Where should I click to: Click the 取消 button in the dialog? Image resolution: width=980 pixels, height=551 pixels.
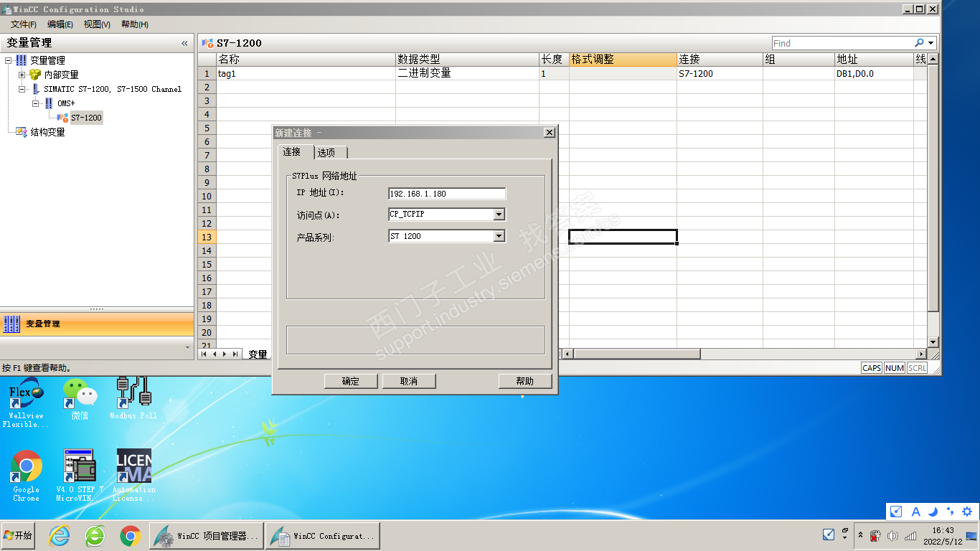pos(409,381)
